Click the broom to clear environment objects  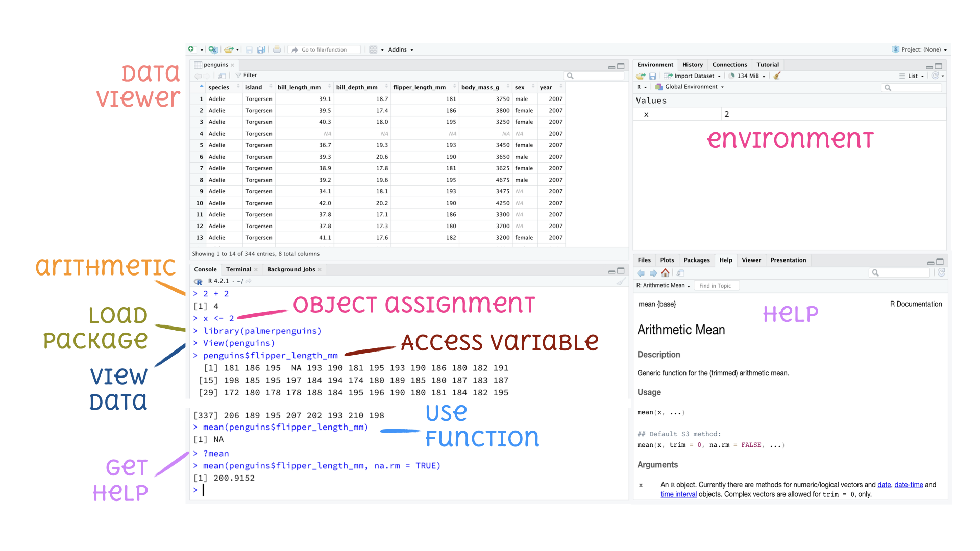click(x=777, y=76)
